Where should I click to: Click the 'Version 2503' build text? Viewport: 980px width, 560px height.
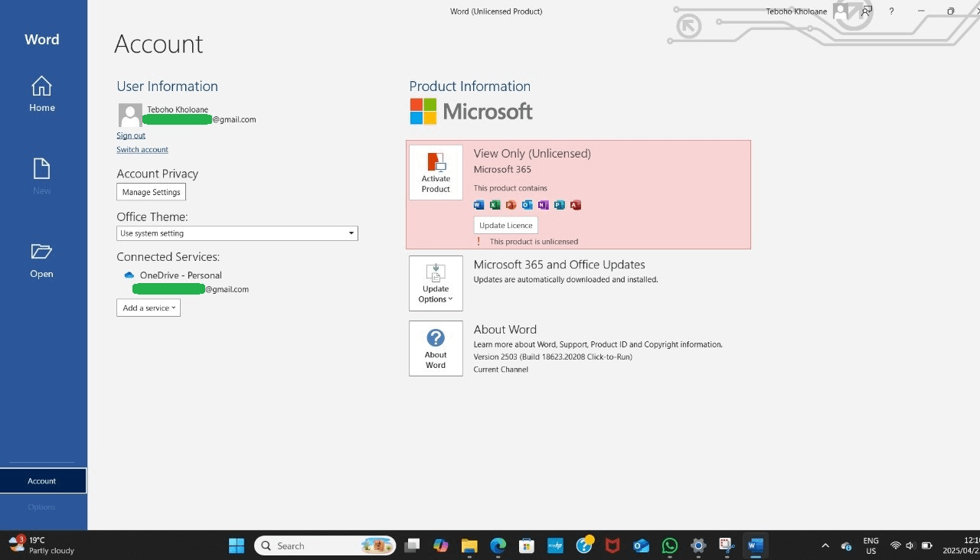(553, 357)
